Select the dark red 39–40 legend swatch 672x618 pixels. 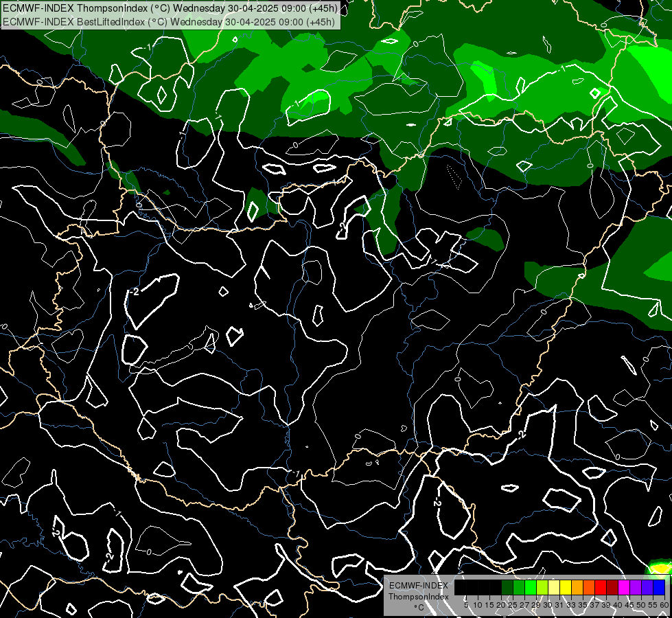coord(612,588)
